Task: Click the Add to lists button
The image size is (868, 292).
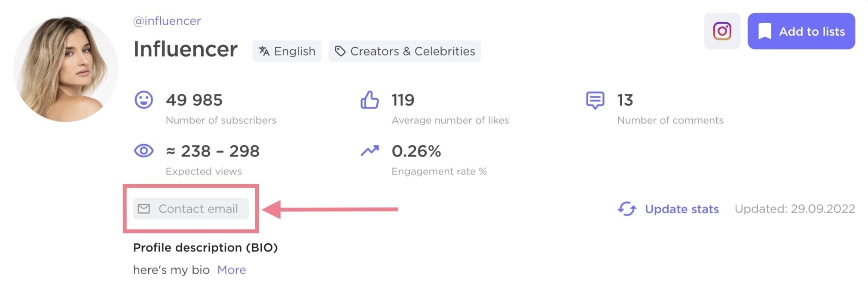Action: (801, 31)
